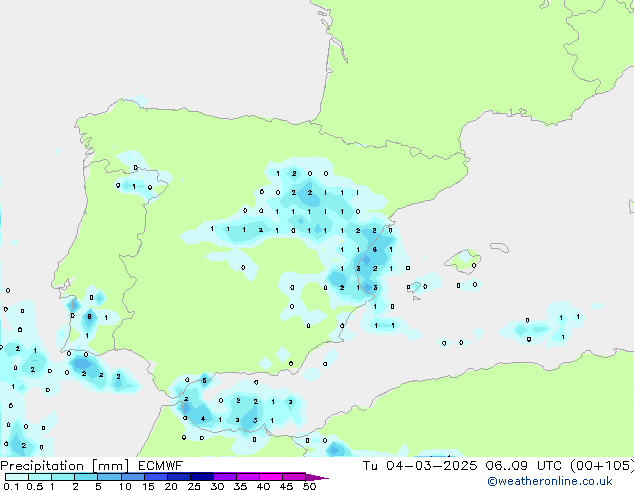Screen dimensions: 634x490
Task: Click the legend tick label "50"
Action: 309,486
